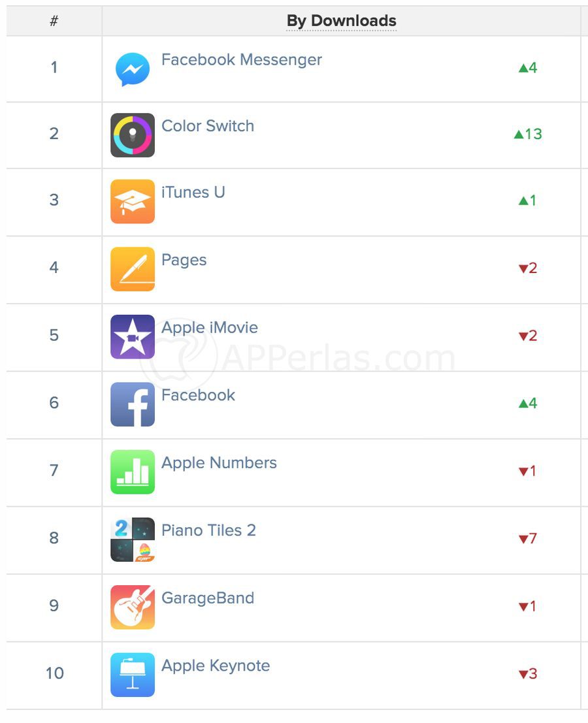The height and width of the screenshot is (723, 588).
Task: Click the orange Pages app icon
Action: 133,269
